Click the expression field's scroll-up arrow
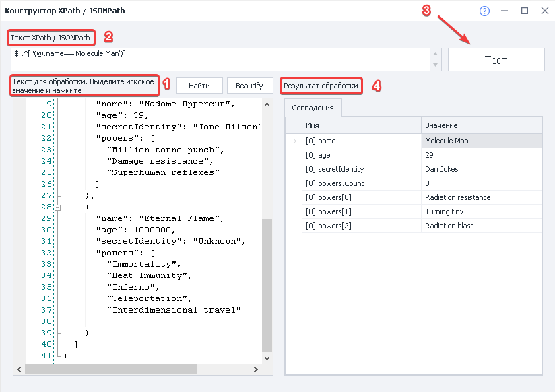Screen dimensions: 555x392 [x=436, y=53]
